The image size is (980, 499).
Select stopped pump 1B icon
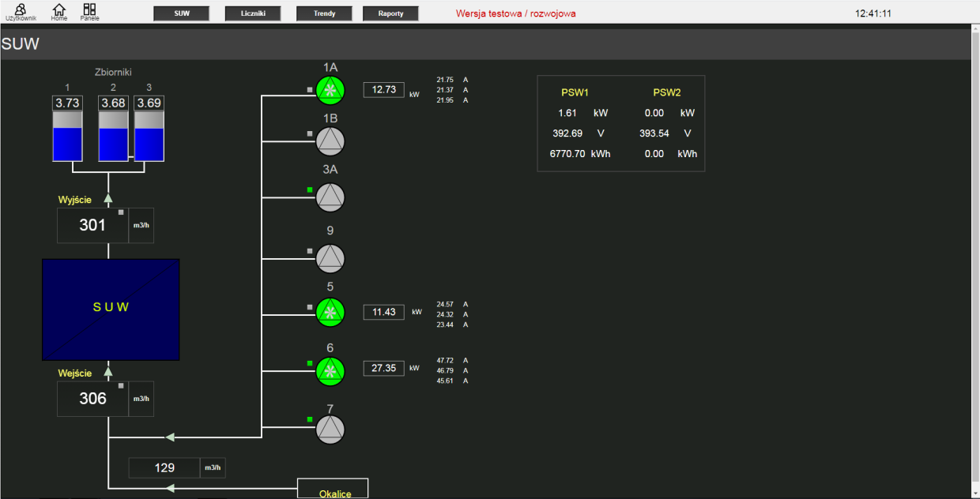tap(330, 141)
